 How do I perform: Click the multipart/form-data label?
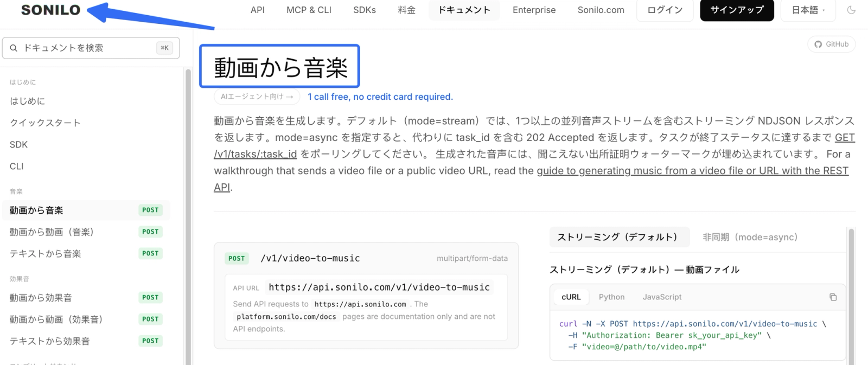click(472, 259)
